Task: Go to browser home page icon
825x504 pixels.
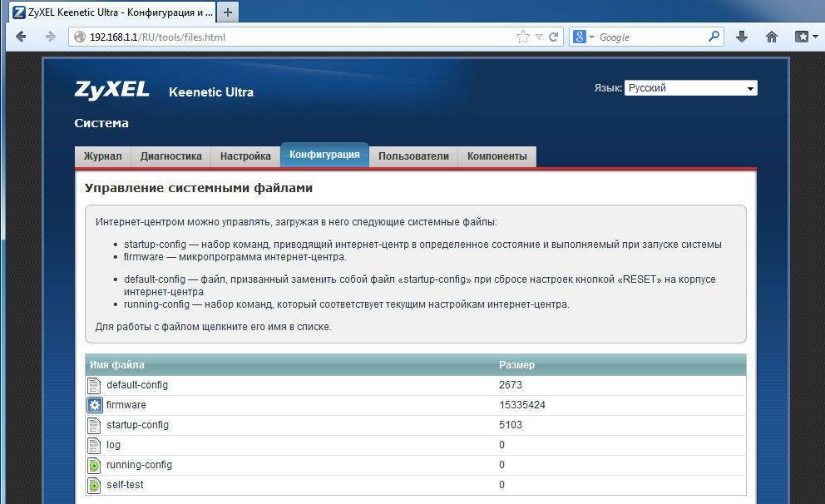Action: (x=772, y=37)
